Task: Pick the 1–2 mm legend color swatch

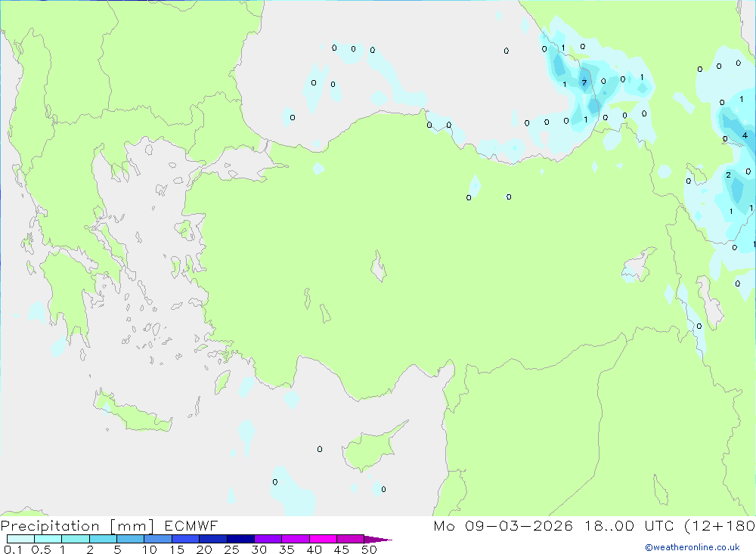Action: 76,539
